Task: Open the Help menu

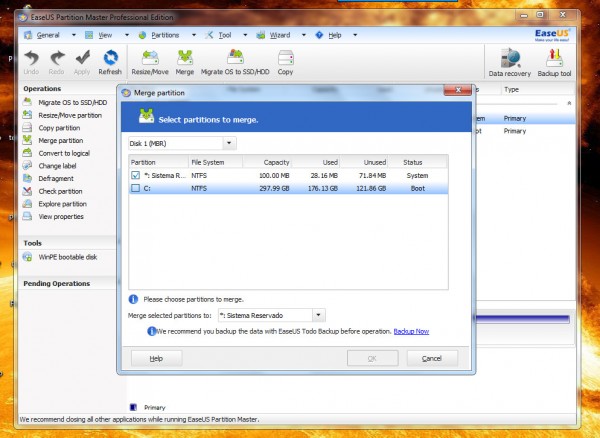Action: pos(334,35)
